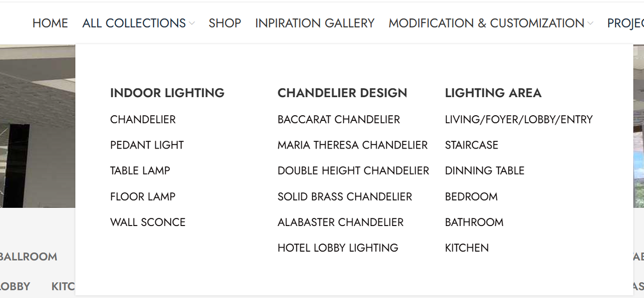Open the Dinning Table lighting area
The image size is (644, 298).
tap(485, 171)
